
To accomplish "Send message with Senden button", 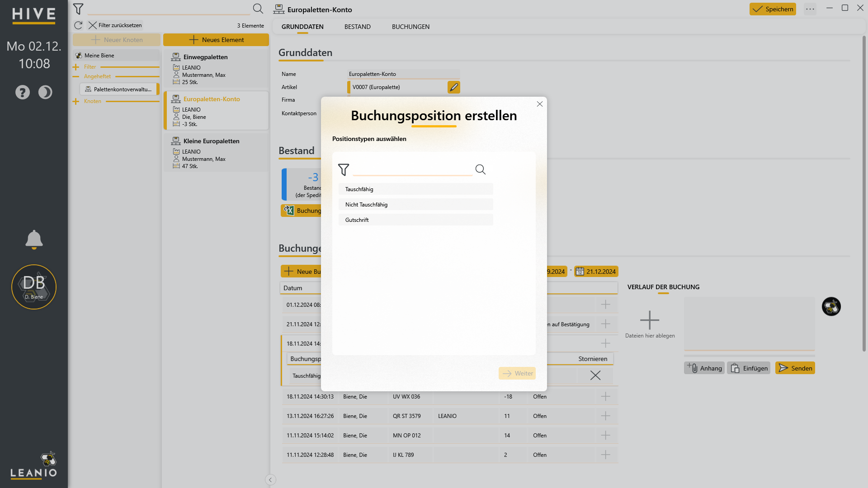I will 795,368.
